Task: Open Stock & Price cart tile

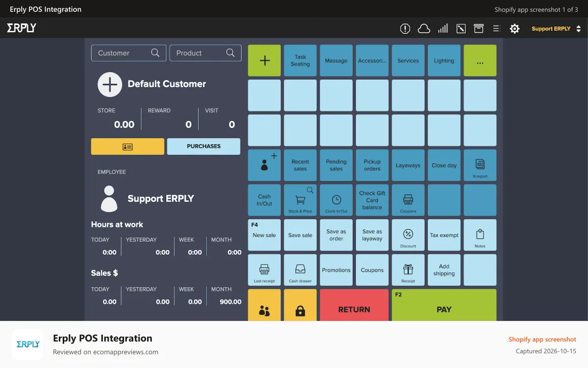Action: coord(300,200)
